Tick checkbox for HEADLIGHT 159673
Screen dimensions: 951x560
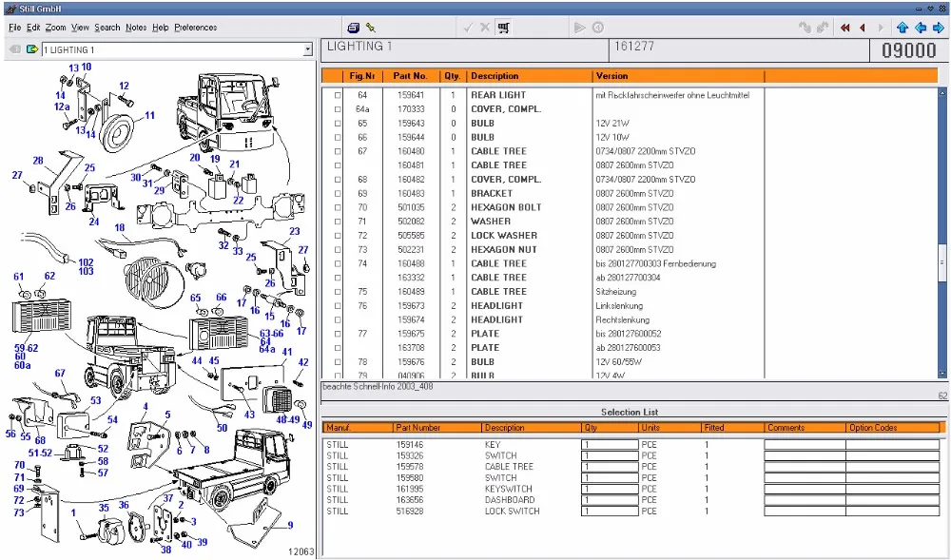(x=338, y=306)
